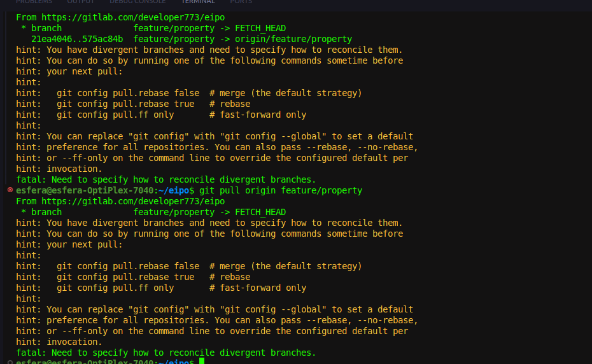Click the commit range 21ea4046..575ac84b

[x=77, y=39]
